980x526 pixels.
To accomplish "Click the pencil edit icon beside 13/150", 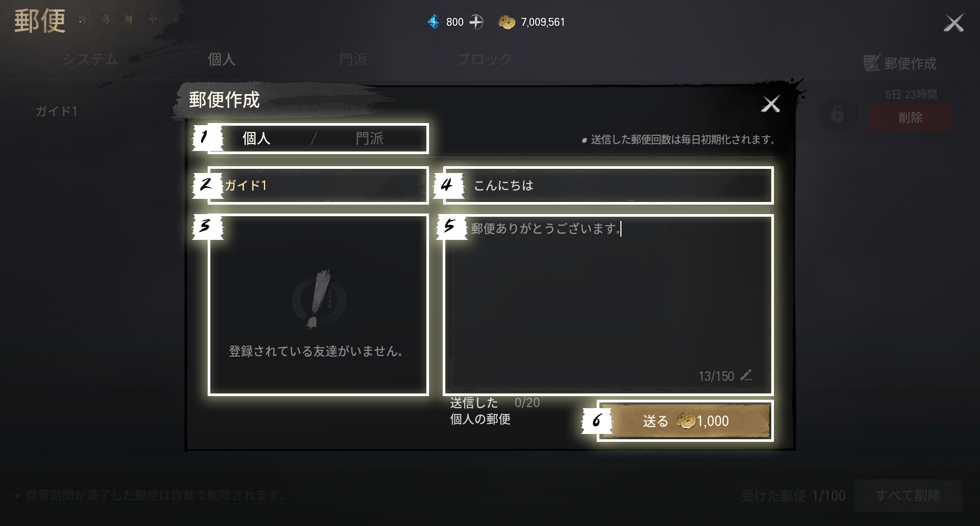I will 746,375.
